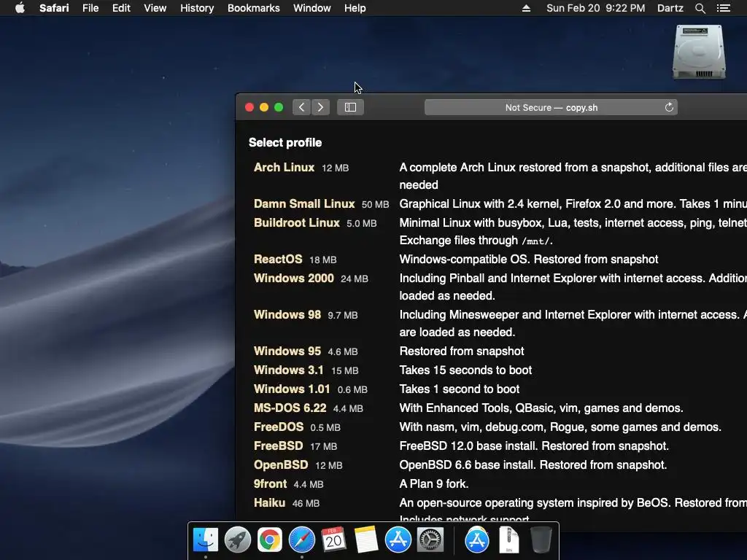This screenshot has width=747, height=560.
Task: Open the Safari menu in menu bar
Action: pyautogui.click(x=54, y=8)
